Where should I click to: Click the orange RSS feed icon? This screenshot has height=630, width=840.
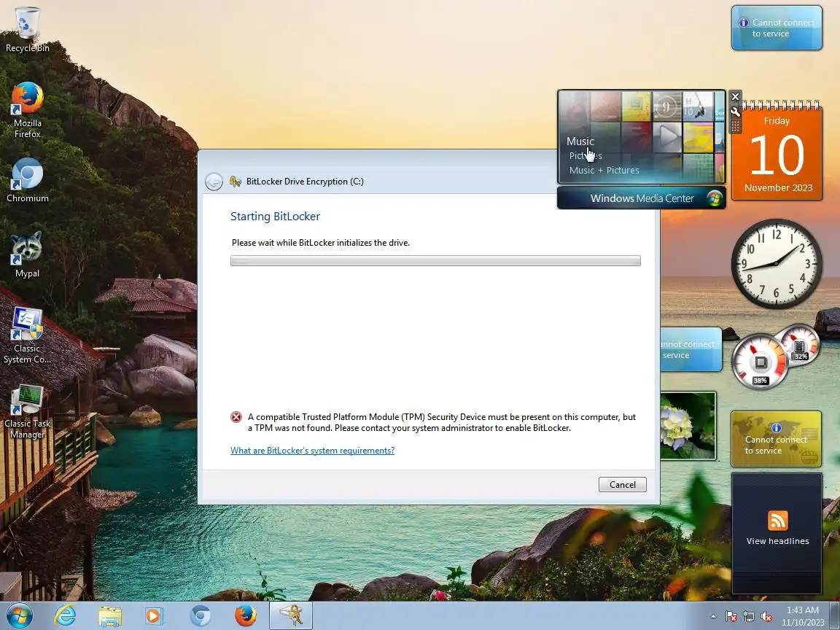pos(777,520)
